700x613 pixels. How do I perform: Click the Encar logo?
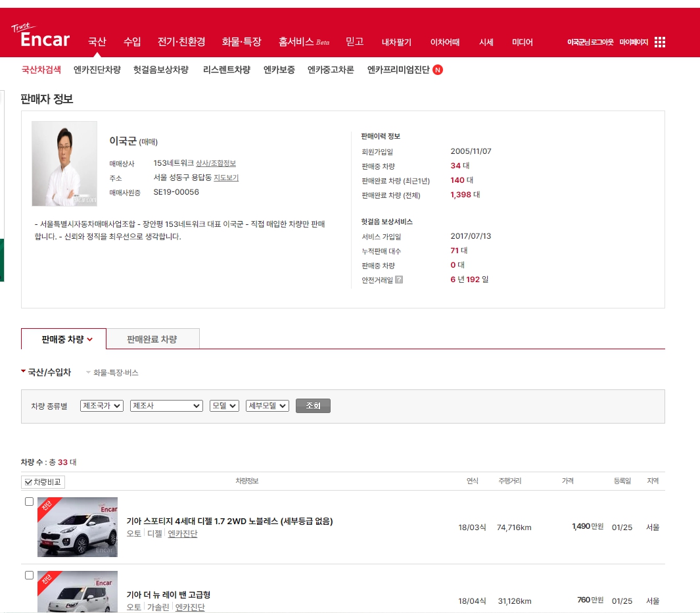(41, 36)
